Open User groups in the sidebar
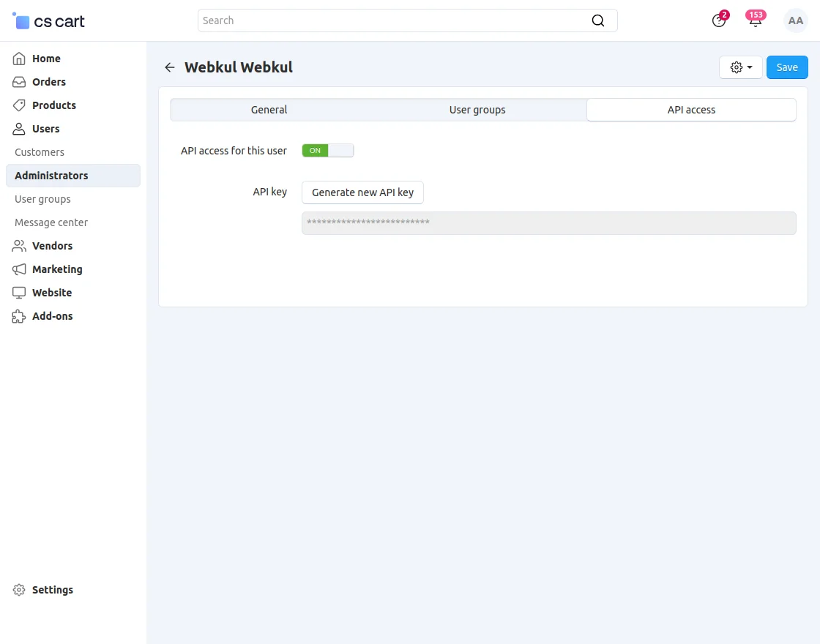Viewport: 820px width, 644px height. (x=42, y=199)
